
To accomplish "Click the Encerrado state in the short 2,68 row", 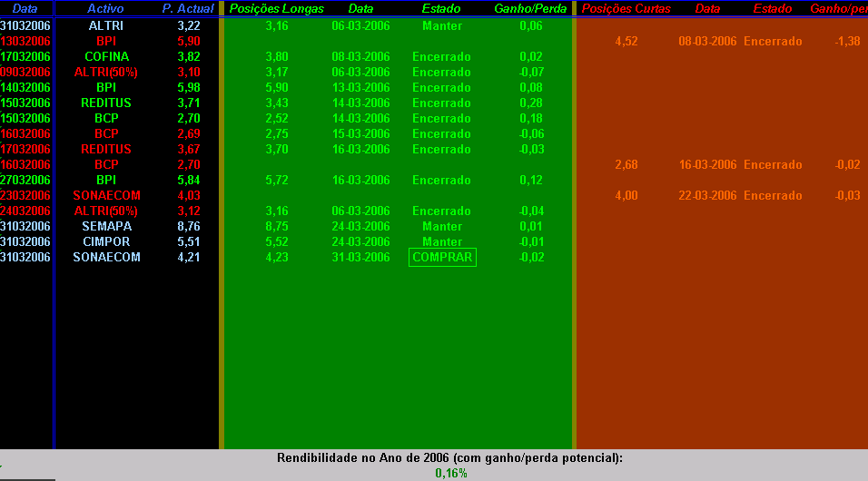I will coord(773,164).
